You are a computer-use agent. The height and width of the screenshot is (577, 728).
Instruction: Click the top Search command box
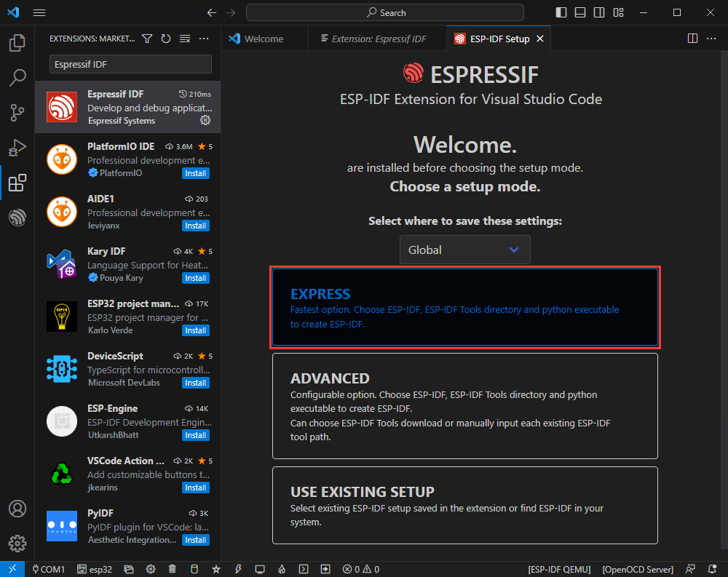point(385,12)
